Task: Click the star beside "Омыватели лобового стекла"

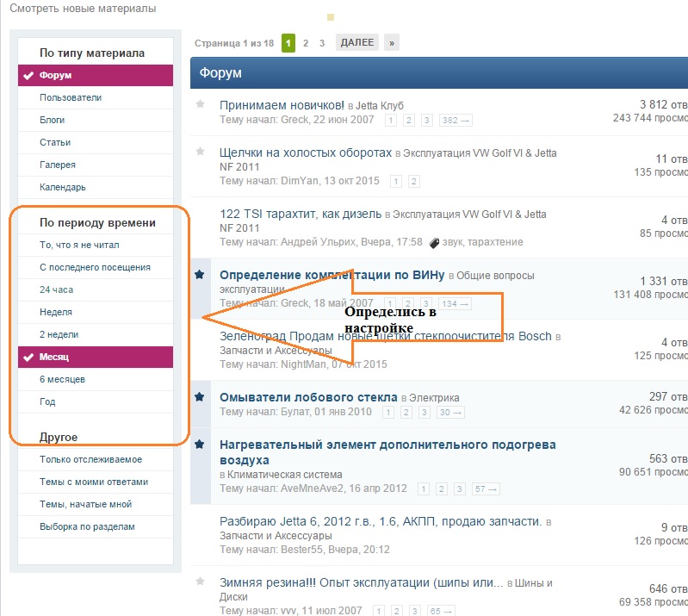Action: (x=200, y=396)
